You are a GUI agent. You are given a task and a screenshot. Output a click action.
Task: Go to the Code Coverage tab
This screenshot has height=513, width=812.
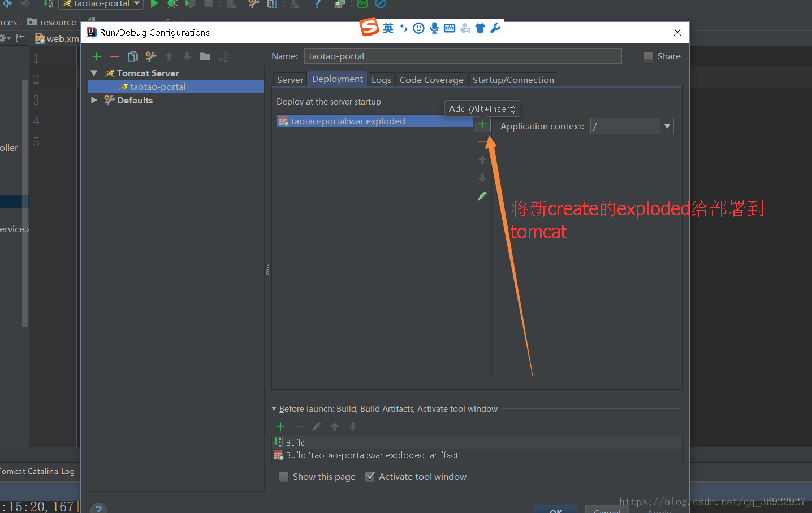coord(431,80)
